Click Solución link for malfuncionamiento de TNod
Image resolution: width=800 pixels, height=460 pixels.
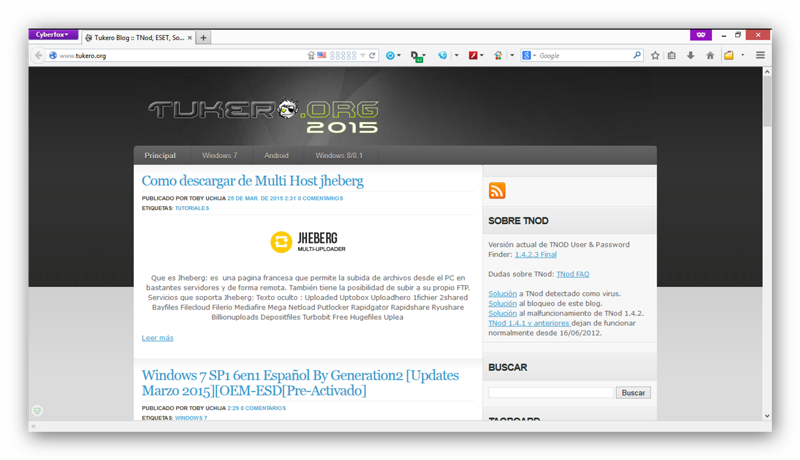503,313
